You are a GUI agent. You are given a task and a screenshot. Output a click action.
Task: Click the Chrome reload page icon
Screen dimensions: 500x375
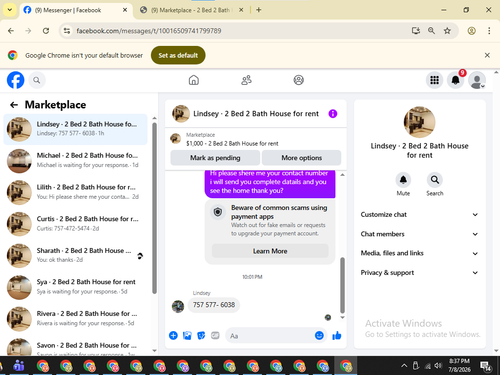(46, 31)
